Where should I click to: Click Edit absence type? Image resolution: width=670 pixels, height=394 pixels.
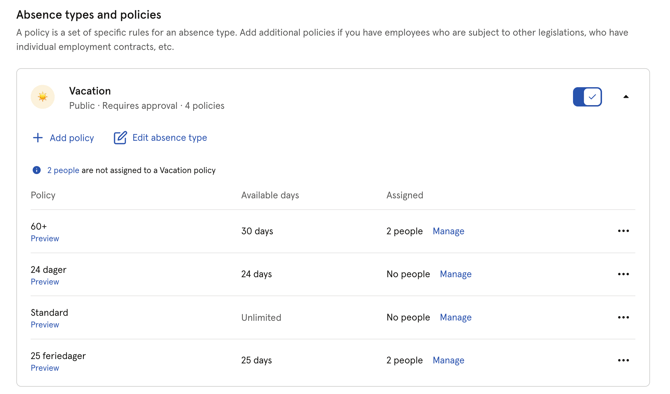click(x=170, y=138)
